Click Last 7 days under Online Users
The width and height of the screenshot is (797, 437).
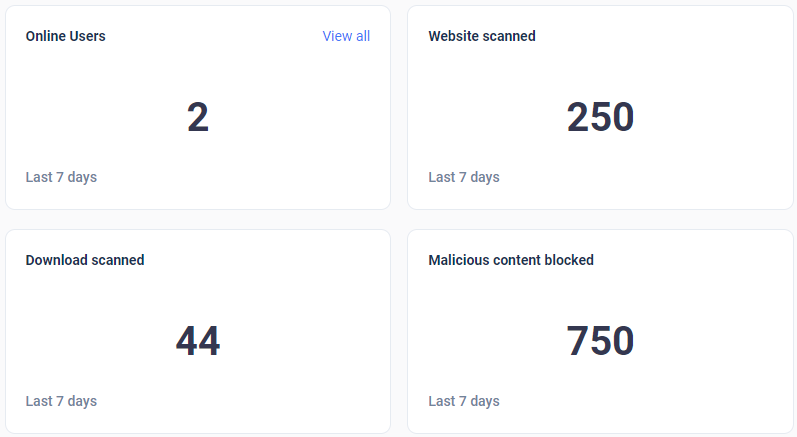62,177
